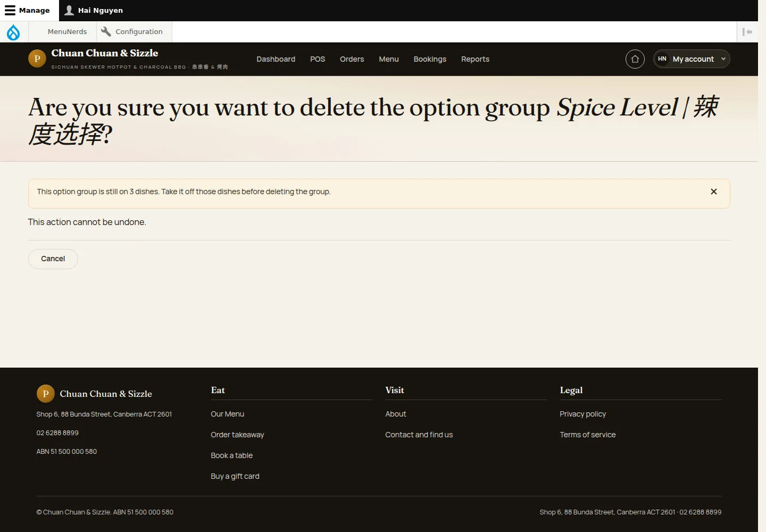Open Book a table footer link

[231, 455]
